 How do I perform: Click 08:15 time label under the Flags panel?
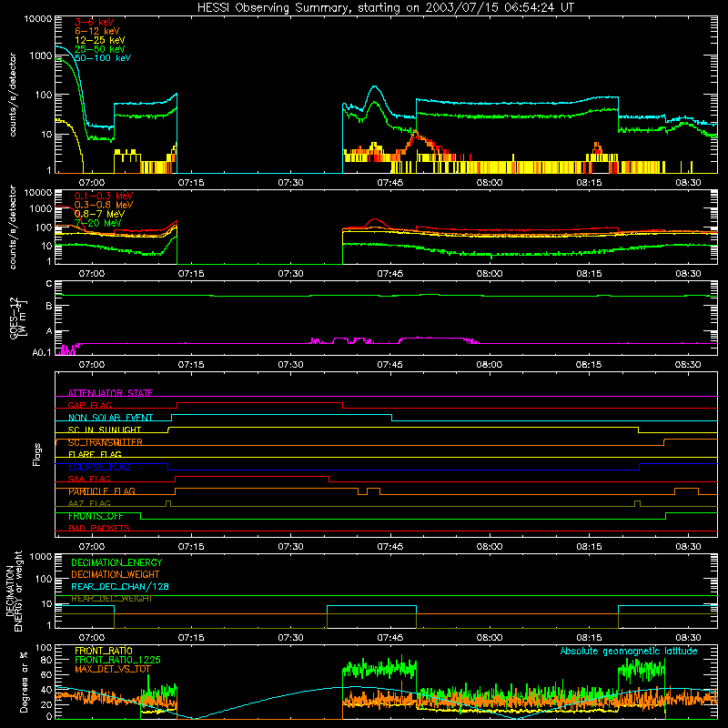click(x=589, y=547)
